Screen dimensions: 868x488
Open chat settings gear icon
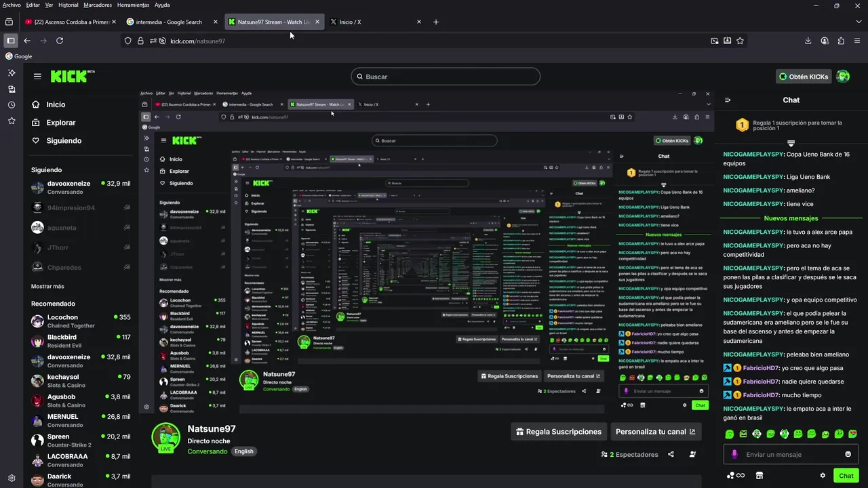823,476
